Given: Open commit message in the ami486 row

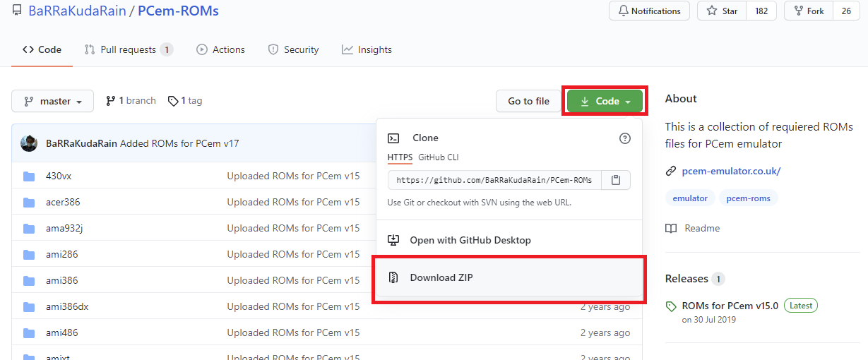Looking at the screenshot, I should point(293,332).
